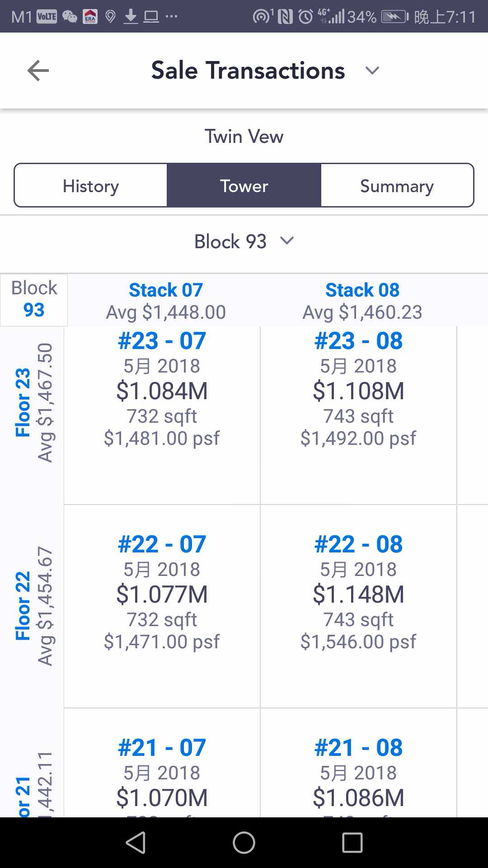Open unit #22 - 08 transaction
Screen dimensions: 488x868
(358, 592)
